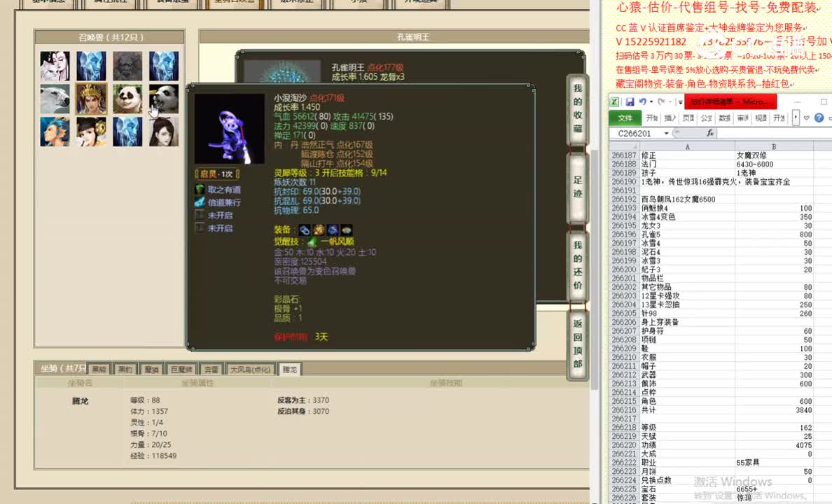Select the polar bear pet thumbnail
The width and height of the screenshot is (832, 504).
[x=55, y=99]
